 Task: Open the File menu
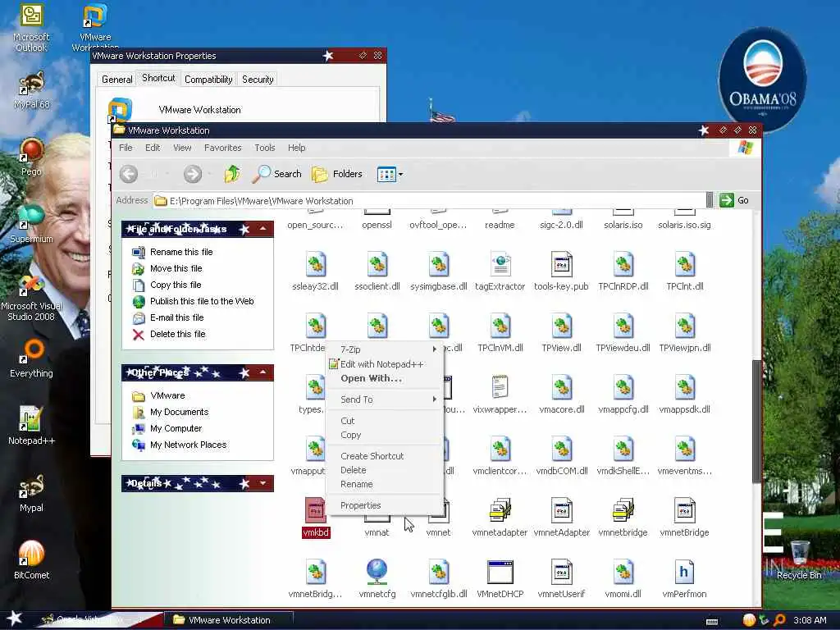126,148
